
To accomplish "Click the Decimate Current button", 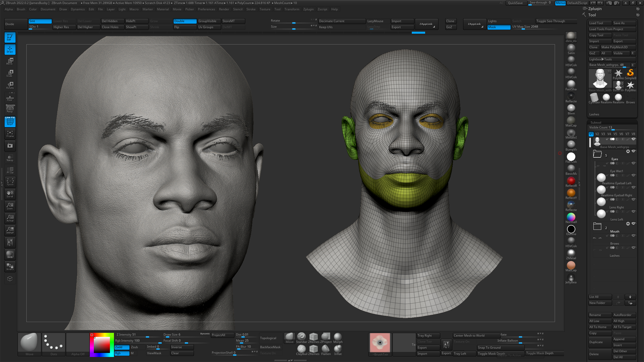I will pos(342,21).
